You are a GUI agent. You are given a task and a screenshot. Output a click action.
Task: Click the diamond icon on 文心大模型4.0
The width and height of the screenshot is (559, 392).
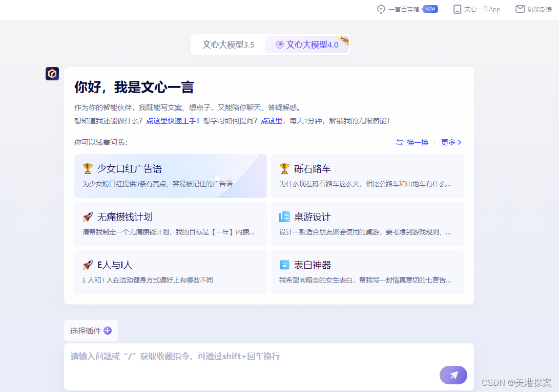[280, 45]
